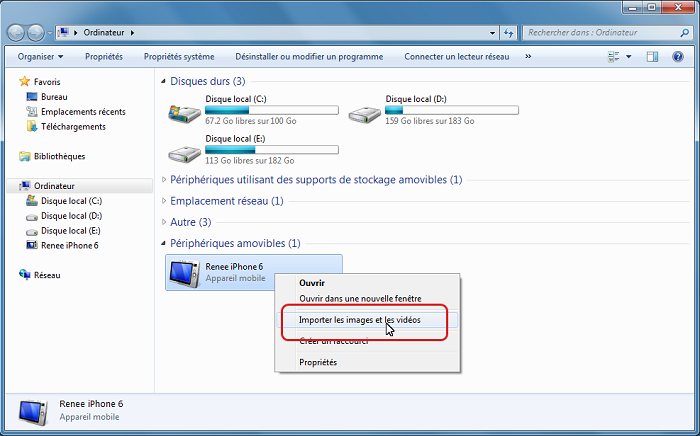
Task: Select Disque local (C:) in the sidebar
Action: click(x=71, y=201)
